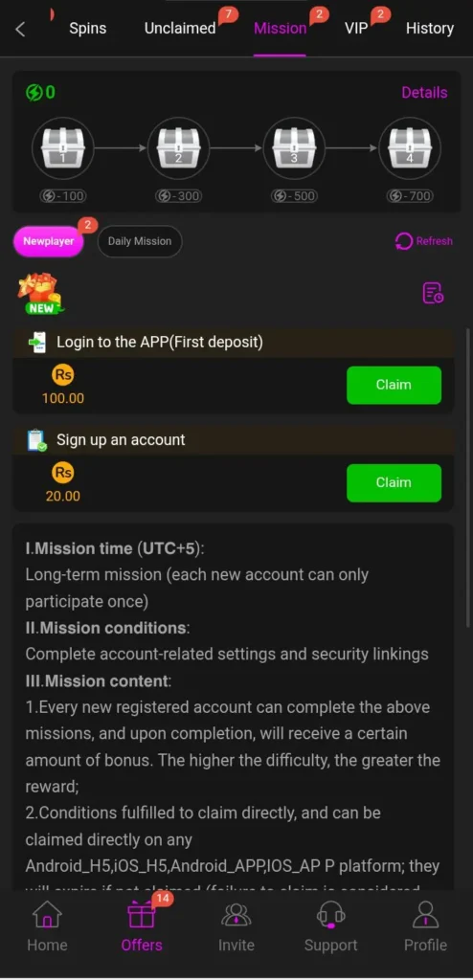Switch to Daily Mission filter
The image size is (473, 980).
(x=140, y=241)
